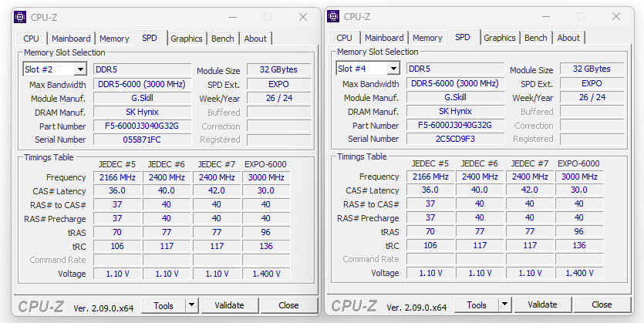Click Close button in left window
Screen dimensions: 644x323
(x=288, y=305)
